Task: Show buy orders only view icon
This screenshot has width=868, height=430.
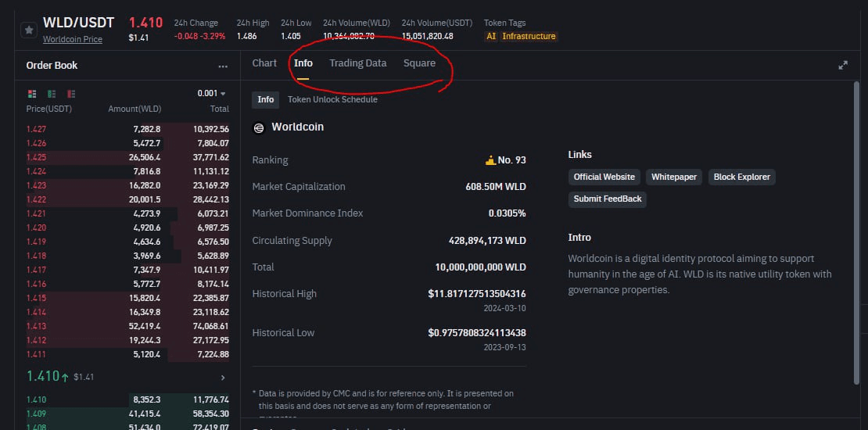Action: coord(52,94)
